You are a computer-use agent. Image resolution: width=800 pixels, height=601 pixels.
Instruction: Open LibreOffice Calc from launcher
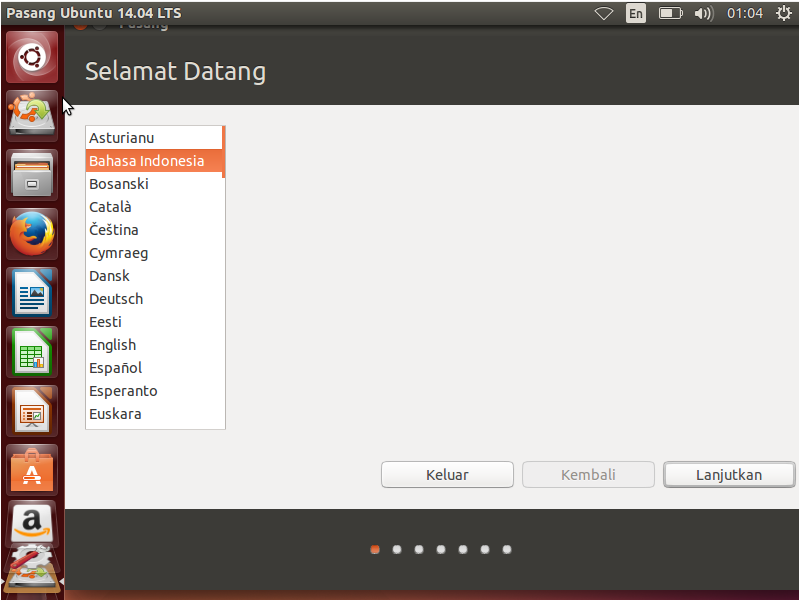(32, 352)
